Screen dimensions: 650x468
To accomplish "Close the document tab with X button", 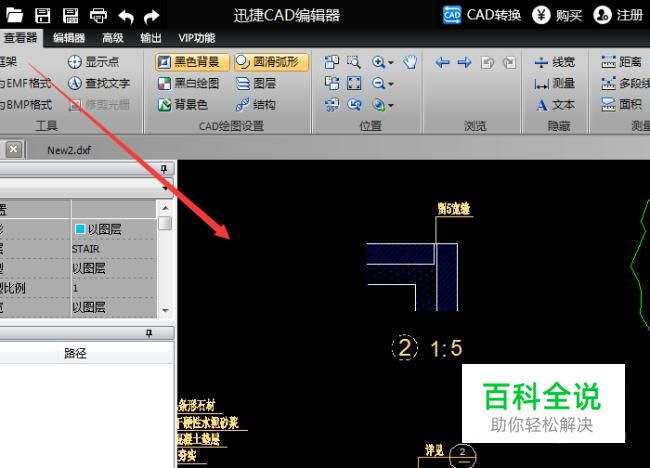I will coord(13,149).
